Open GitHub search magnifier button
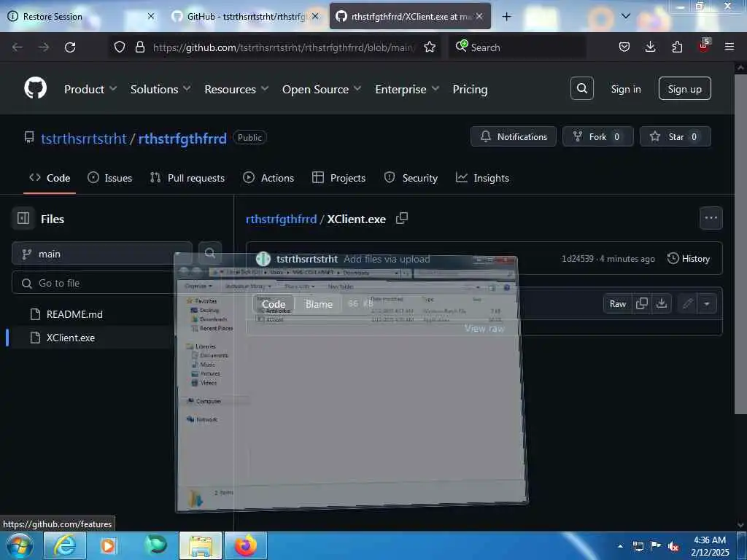This screenshot has width=747, height=560. pyautogui.click(x=581, y=88)
